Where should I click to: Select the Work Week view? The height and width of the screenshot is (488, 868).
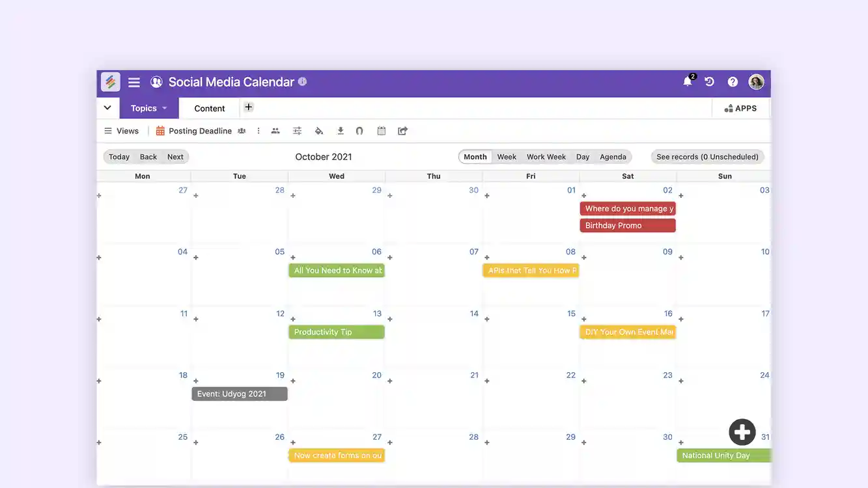click(x=546, y=156)
